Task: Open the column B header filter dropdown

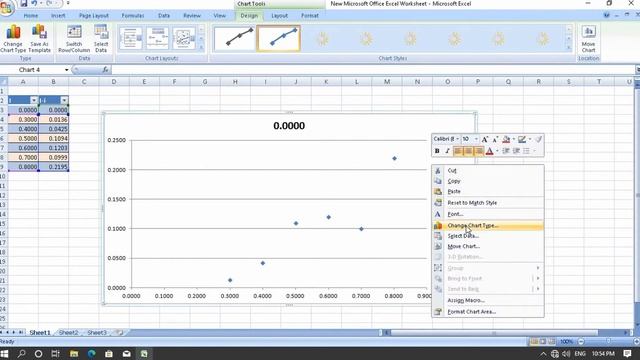Action: pos(64,100)
